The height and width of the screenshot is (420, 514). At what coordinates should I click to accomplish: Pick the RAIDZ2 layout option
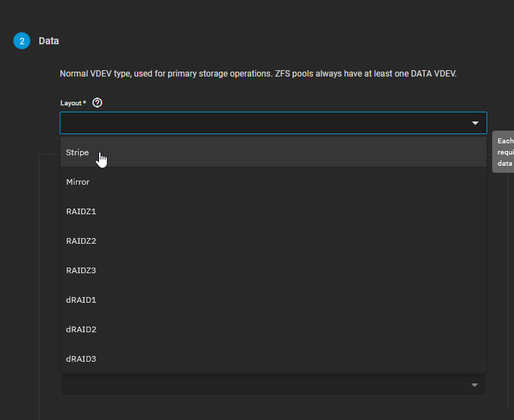(81, 241)
